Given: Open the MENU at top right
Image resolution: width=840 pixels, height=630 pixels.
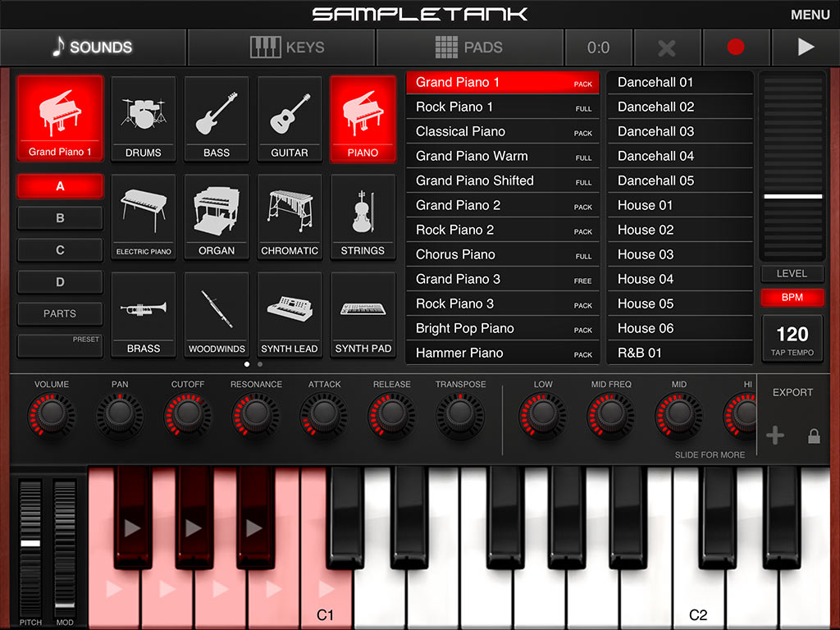Looking at the screenshot, I should pyautogui.click(x=810, y=15).
